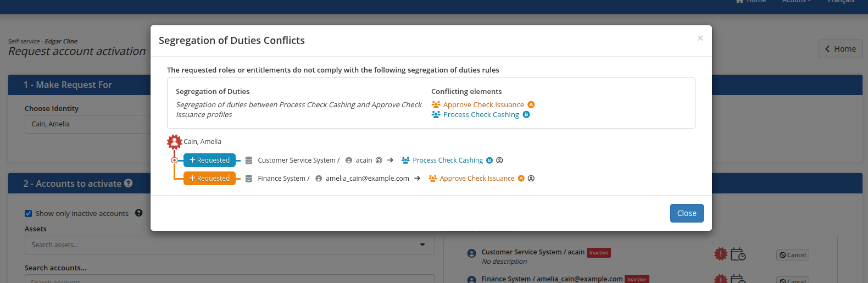Click red warning badge for Customer Service System / acain
Screen dimensions: 868x283
click(x=720, y=254)
